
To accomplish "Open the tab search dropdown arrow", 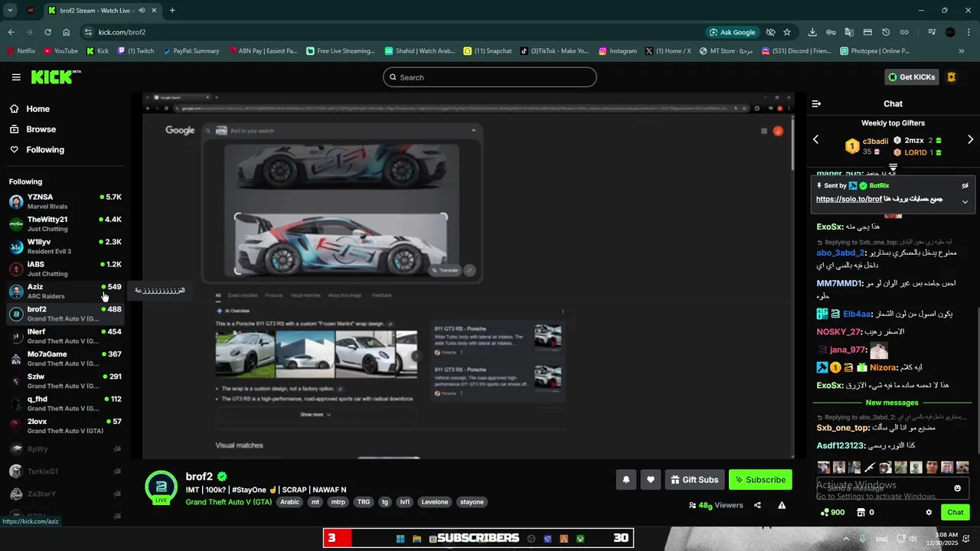I will click(10, 11).
